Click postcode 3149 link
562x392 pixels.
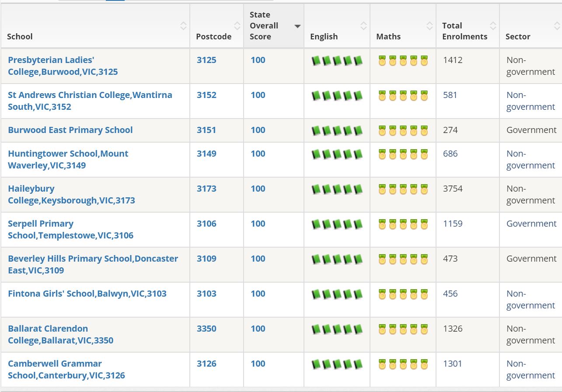click(x=206, y=154)
